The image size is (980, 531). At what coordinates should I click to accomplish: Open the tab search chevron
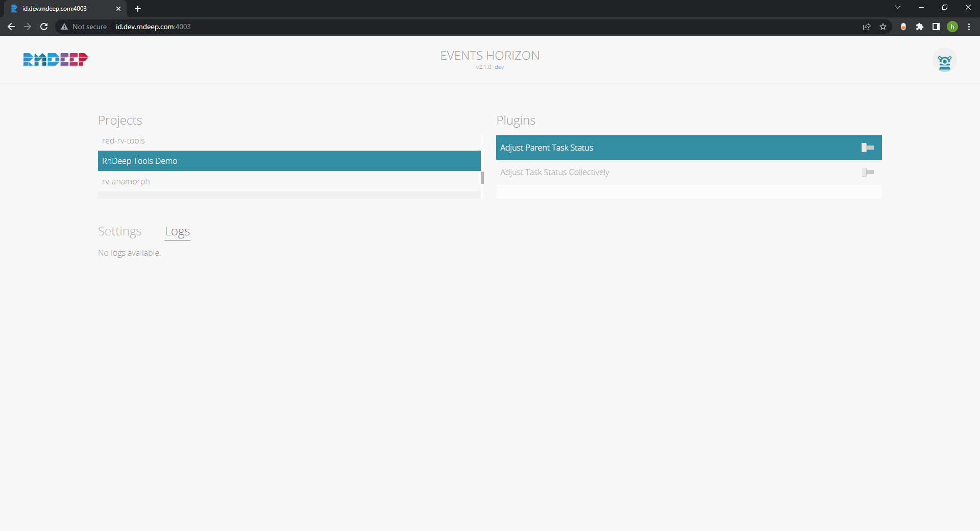(897, 8)
